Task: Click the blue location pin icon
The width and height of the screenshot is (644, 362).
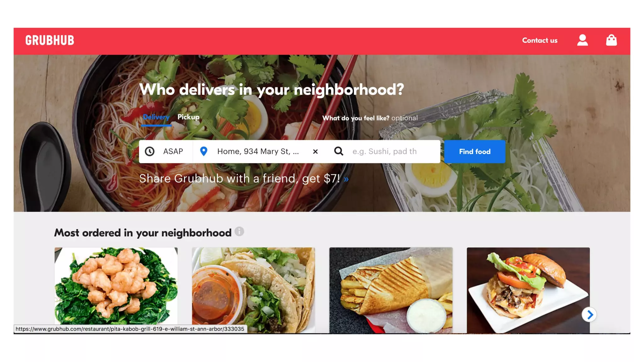Action: click(x=204, y=151)
